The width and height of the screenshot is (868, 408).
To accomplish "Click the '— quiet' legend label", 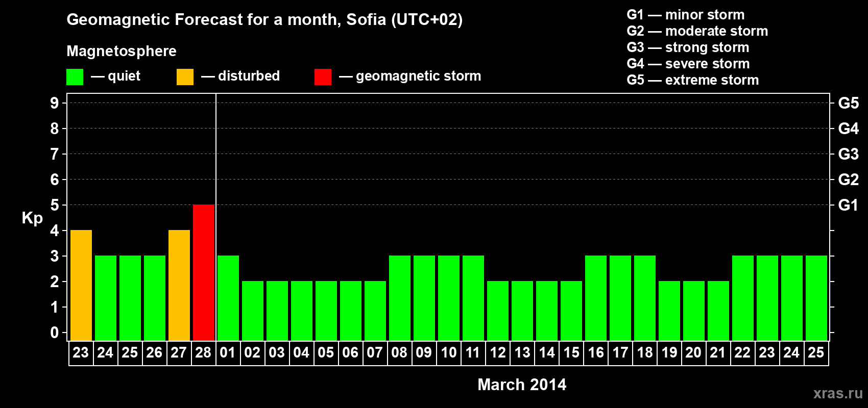I will 115,76.
